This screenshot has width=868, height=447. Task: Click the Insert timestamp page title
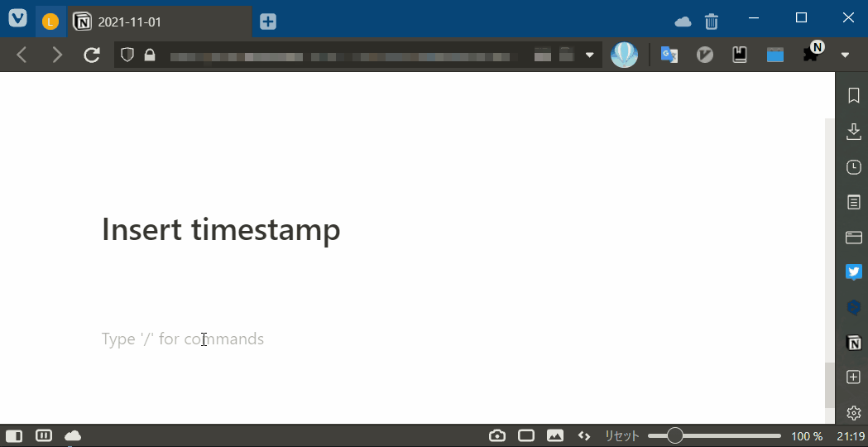tap(221, 229)
